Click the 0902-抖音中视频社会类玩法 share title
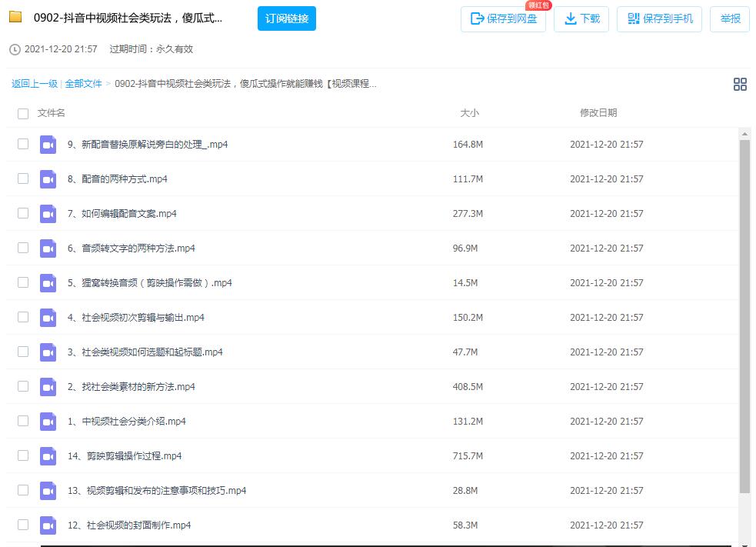 pos(128,18)
